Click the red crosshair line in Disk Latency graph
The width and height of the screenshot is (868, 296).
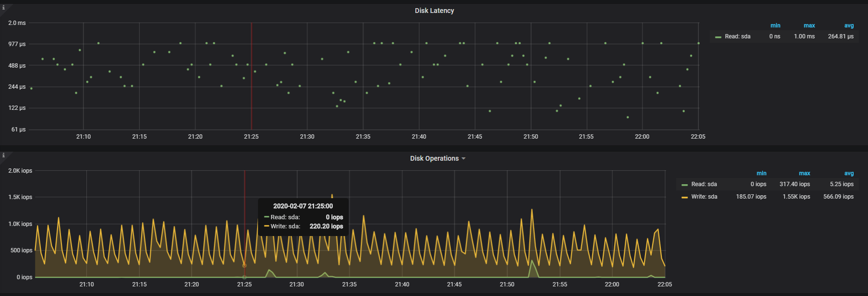[x=251, y=77]
